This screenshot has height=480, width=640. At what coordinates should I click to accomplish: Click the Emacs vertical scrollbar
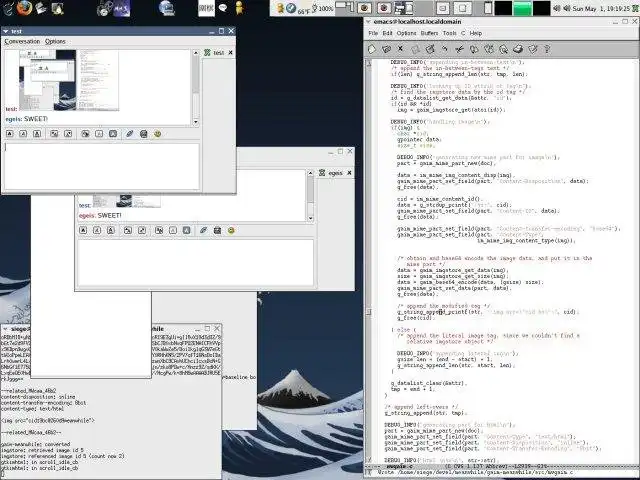(x=369, y=261)
